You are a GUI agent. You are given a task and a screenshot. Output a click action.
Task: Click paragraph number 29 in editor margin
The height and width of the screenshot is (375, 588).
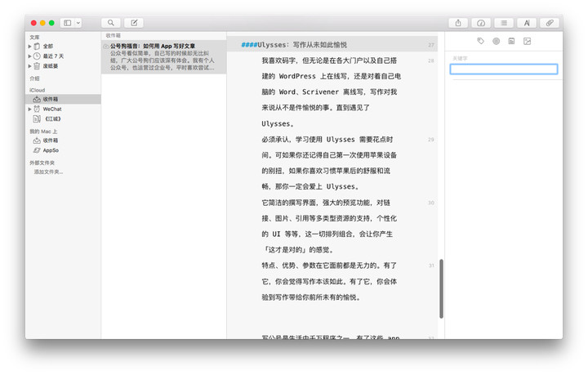click(431, 140)
